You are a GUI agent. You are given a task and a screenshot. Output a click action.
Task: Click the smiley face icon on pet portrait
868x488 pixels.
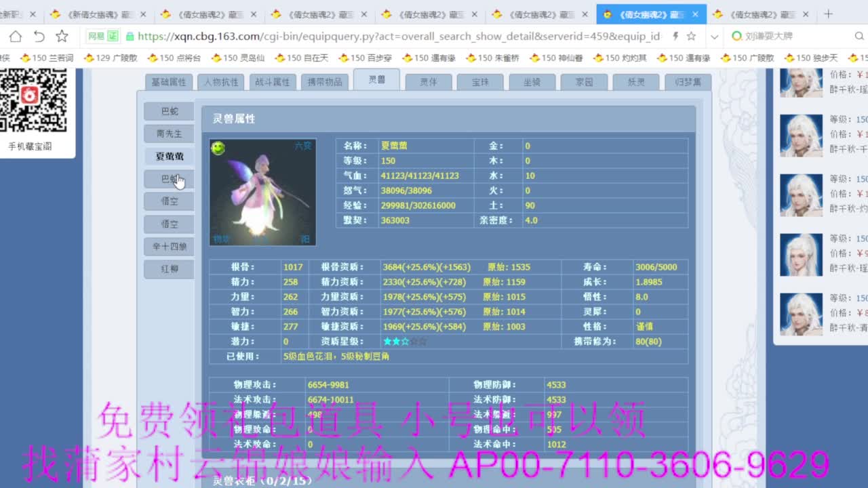218,148
